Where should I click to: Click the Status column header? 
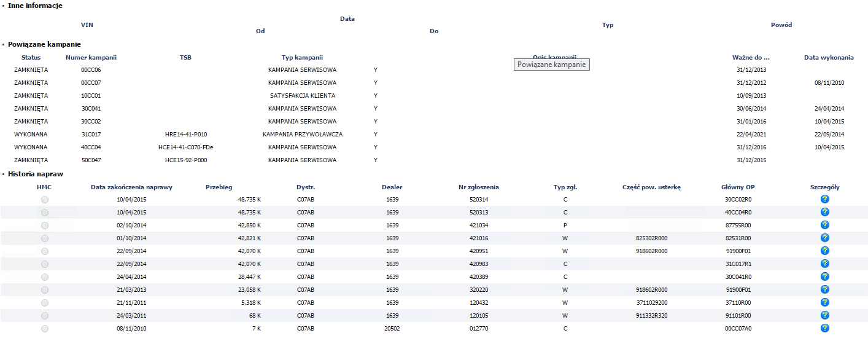(x=31, y=57)
